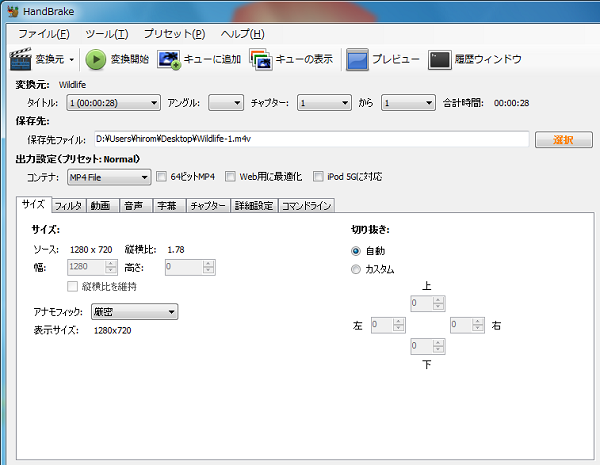The width and height of the screenshot is (600, 465).
Task: Increase the 幅 width stepper
Action: (x=111, y=264)
